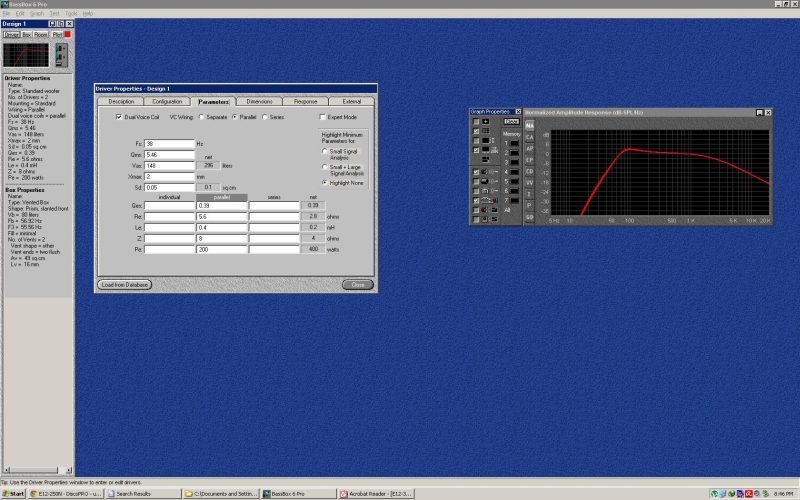Show the VV graph
The width and height of the screenshot is (800, 500).
(530, 183)
